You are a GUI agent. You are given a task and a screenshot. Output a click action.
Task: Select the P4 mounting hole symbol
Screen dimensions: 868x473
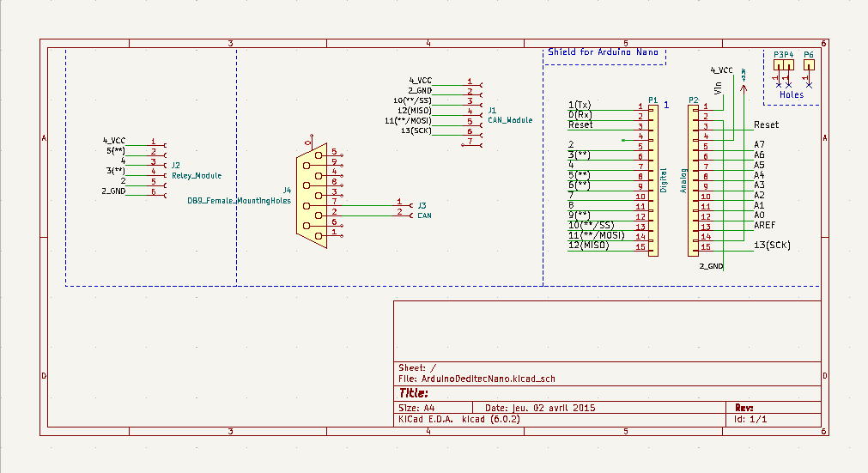pos(789,65)
